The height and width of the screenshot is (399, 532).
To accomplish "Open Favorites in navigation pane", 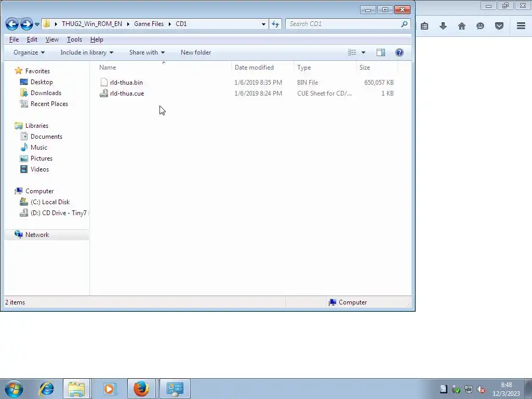I will click(37, 71).
